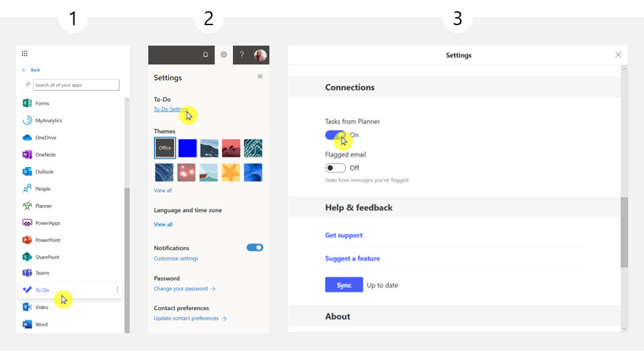Choose the pink bokeh lights theme

tap(187, 173)
